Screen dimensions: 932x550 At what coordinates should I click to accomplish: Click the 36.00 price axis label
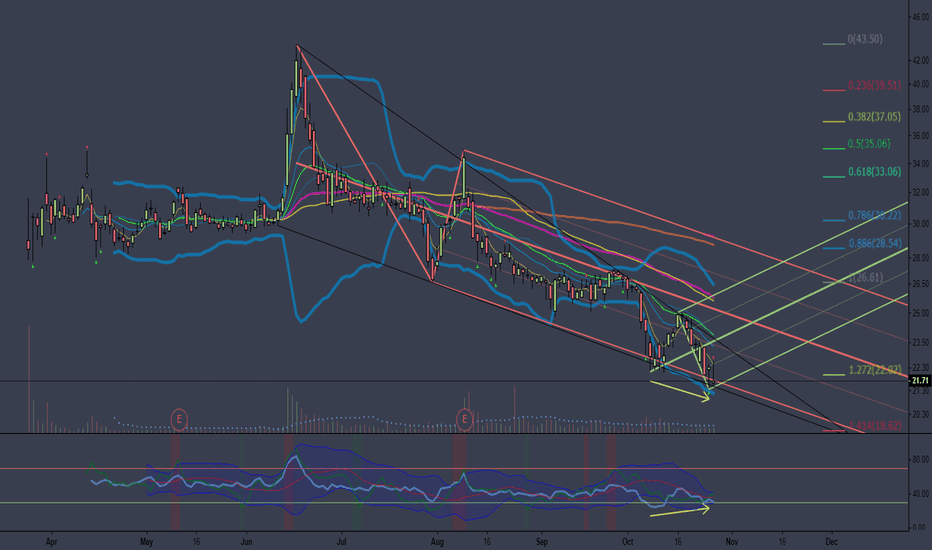pyautogui.click(x=920, y=136)
